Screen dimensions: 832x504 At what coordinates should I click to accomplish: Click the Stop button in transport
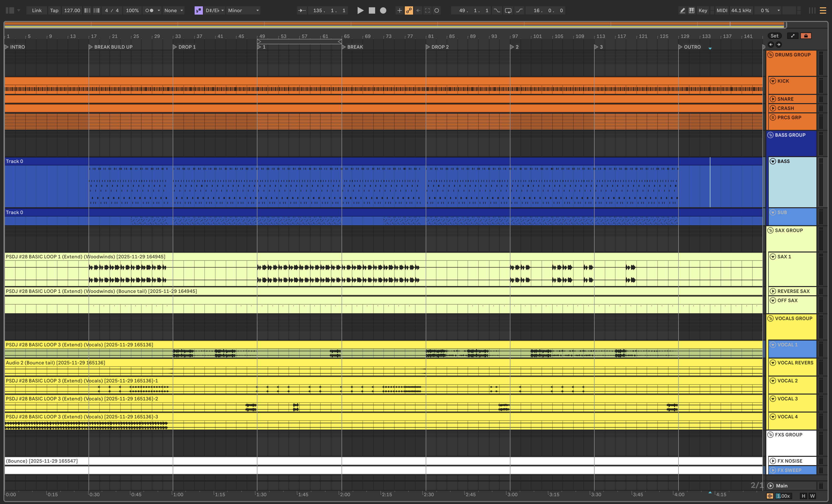tap(372, 10)
